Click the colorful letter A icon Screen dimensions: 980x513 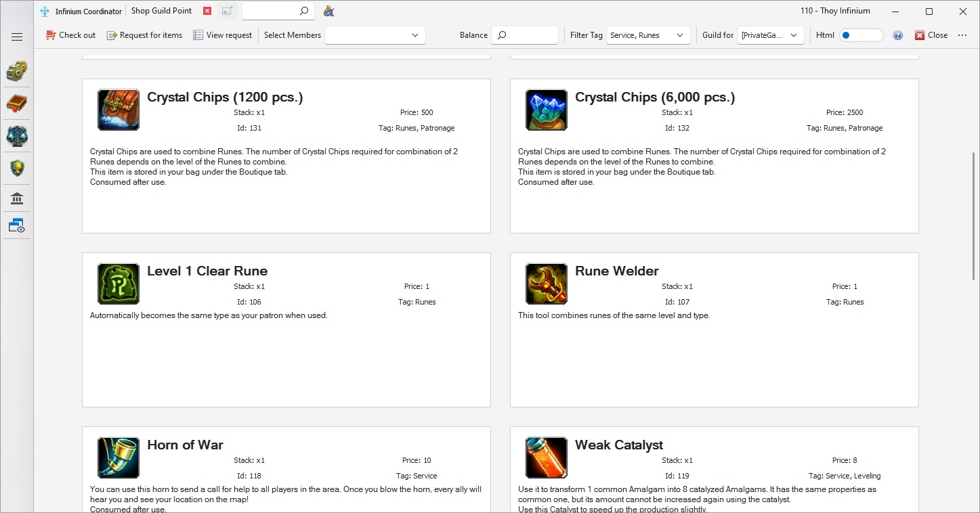(x=329, y=11)
